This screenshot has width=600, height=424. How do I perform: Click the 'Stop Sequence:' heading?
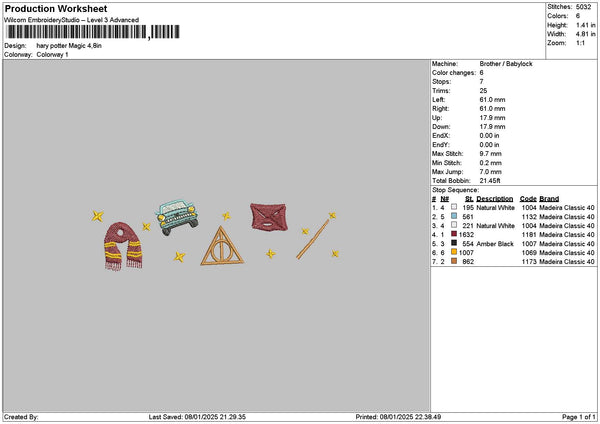point(455,190)
